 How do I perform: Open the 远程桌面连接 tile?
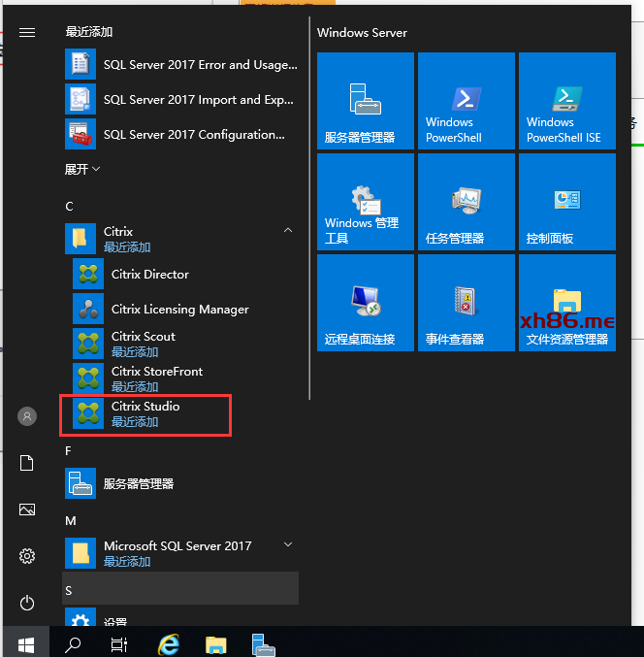click(x=366, y=303)
